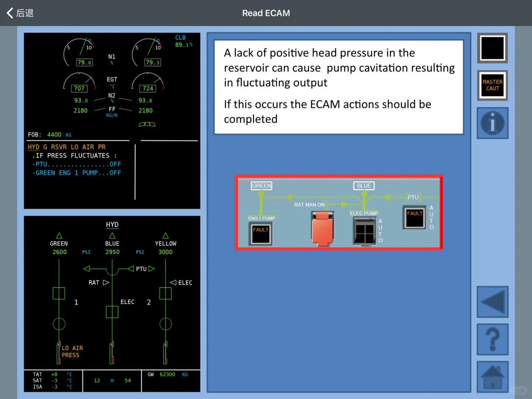Click the triangle above the GREEN label
Viewport: 532px width, 399px height.
tap(59, 236)
